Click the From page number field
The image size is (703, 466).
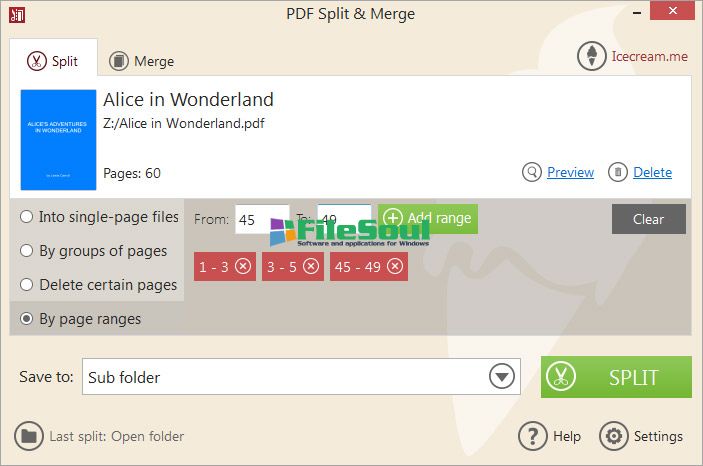point(262,219)
